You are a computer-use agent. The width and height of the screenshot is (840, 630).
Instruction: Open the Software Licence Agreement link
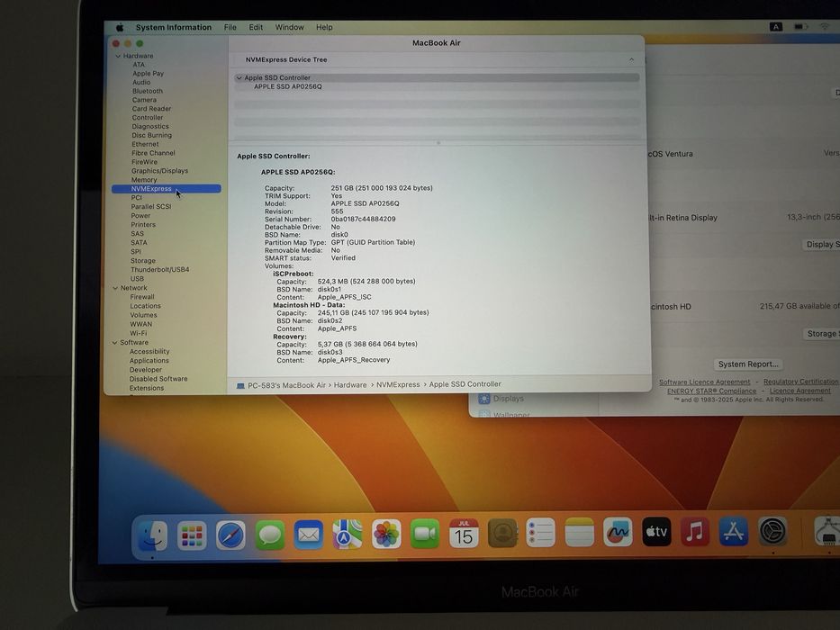[704, 382]
